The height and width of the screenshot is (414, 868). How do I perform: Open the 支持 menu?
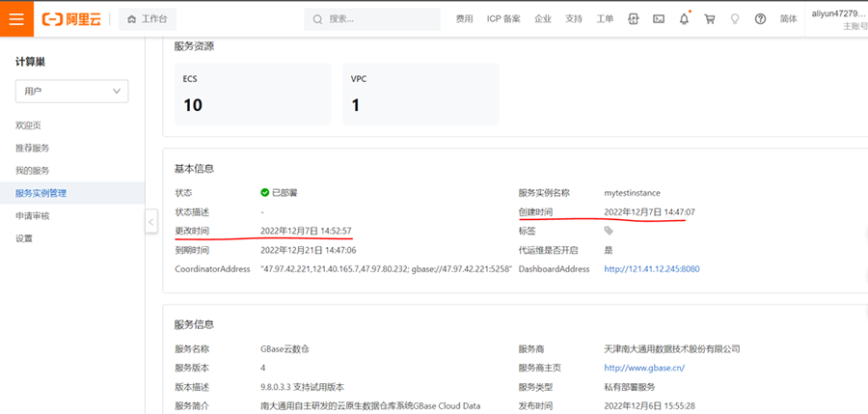click(574, 19)
